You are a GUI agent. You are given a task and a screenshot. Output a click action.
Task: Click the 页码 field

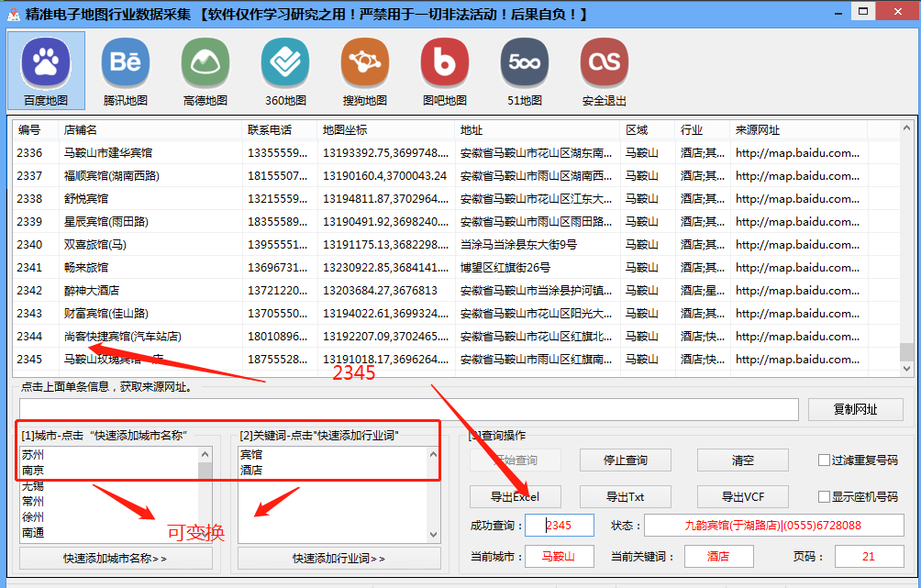point(870,556)
